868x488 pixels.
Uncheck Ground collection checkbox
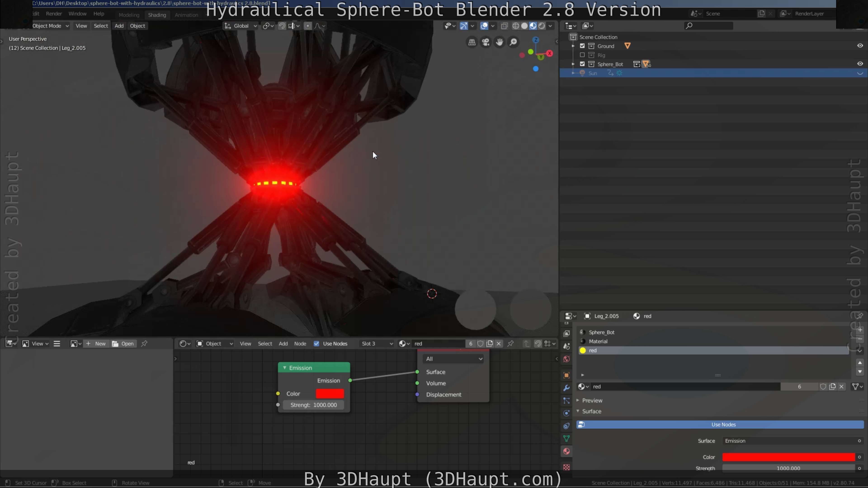[x=582, y=46]
